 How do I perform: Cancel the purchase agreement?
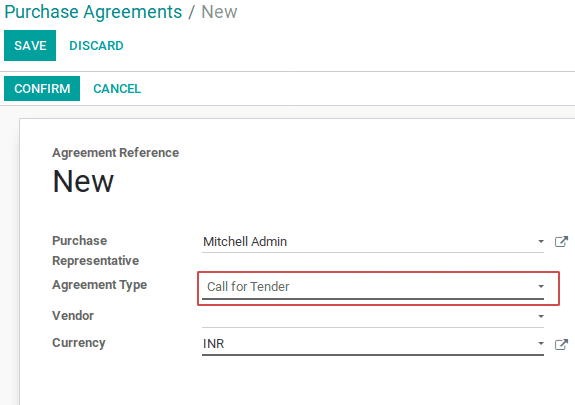pos(117,88)
